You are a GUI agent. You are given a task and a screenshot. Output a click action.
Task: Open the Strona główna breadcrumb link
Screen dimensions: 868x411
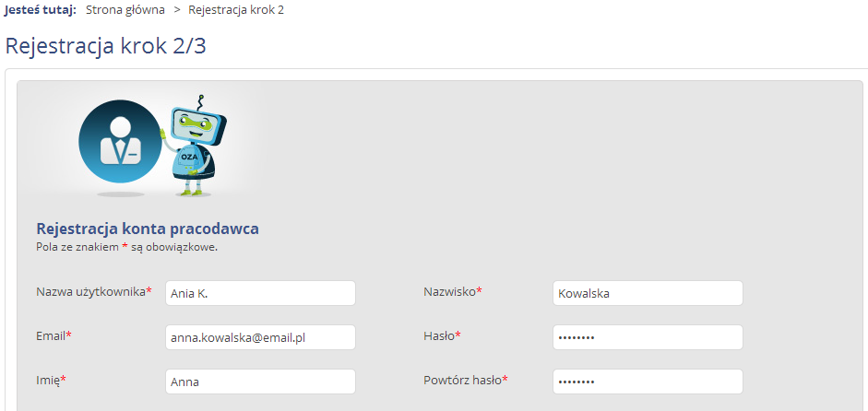click(125, 10)
